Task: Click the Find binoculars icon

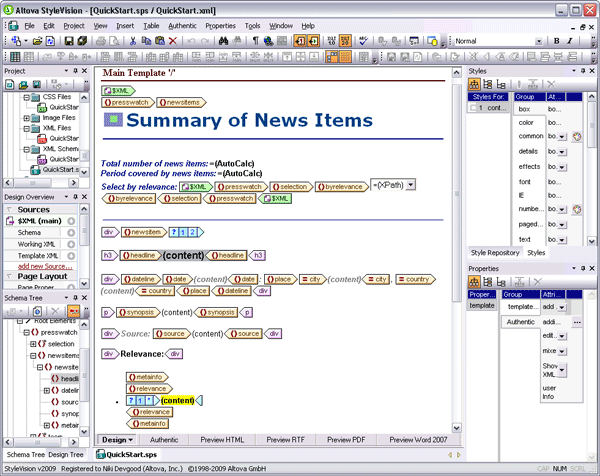Action: coord(223,41)
